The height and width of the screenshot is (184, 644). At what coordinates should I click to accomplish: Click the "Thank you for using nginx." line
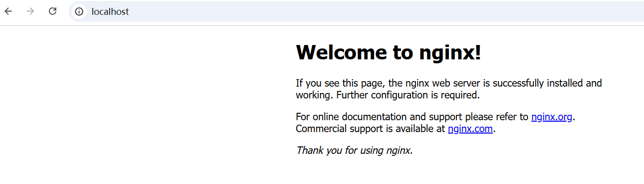pos(354,150)
